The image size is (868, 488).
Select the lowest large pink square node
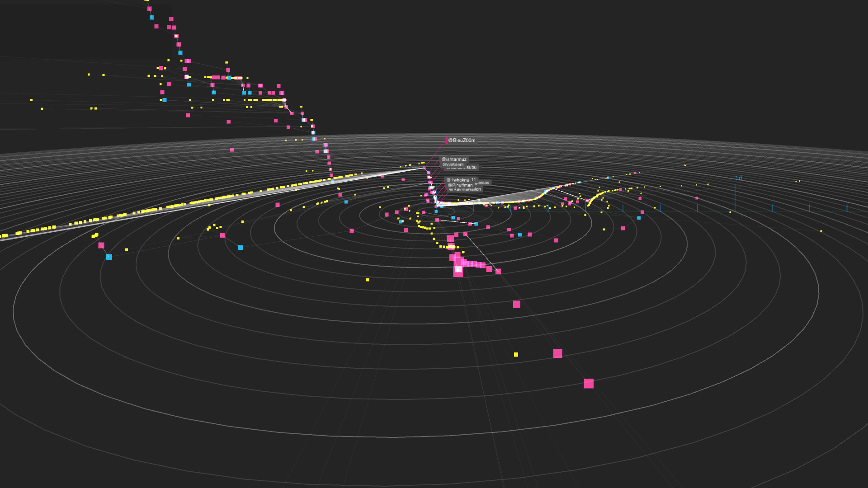click(588, 384)
